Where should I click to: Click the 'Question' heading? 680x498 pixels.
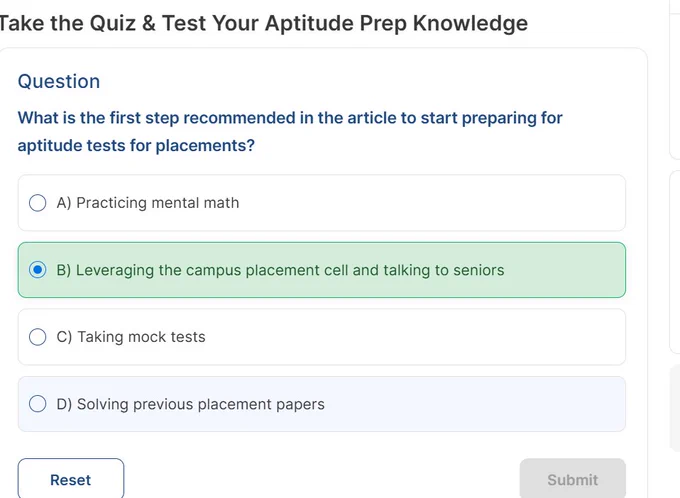coord(59,82)
